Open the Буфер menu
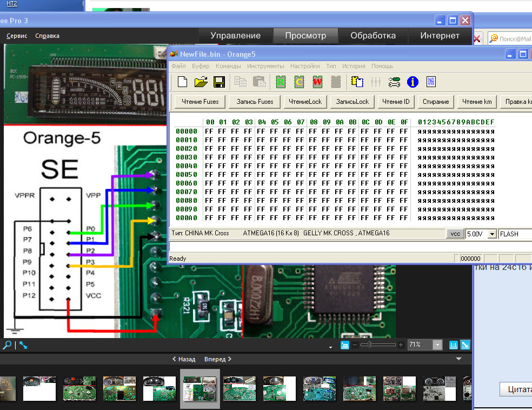The width and height of the screenshot is (532, 410). [x=201, y=66]
